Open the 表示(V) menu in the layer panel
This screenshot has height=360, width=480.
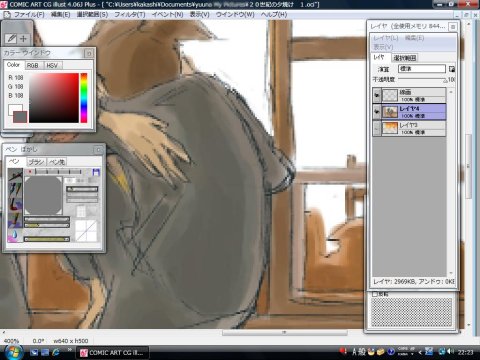[383, 47]
